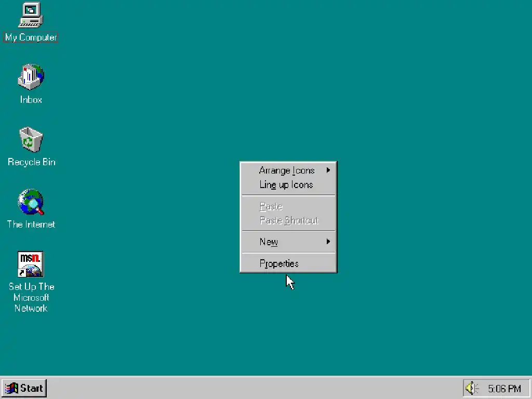Expand the Arrange Icons submenu arrow

(x=328, y=170)
